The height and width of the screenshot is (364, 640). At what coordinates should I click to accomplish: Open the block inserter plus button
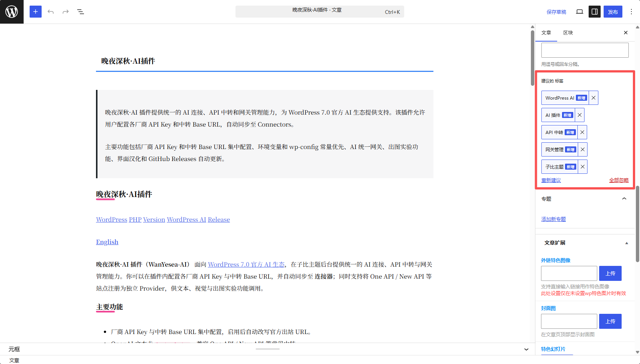(x=36, y=12)
